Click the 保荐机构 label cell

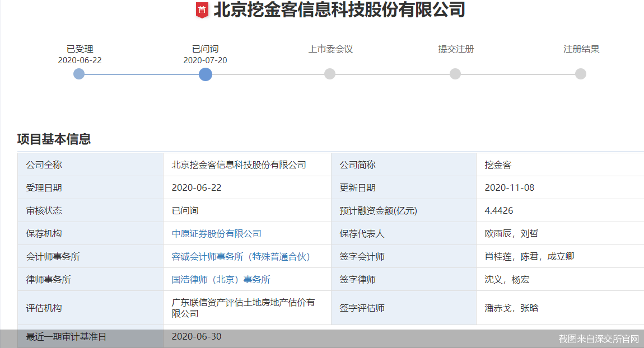point(90,233)
